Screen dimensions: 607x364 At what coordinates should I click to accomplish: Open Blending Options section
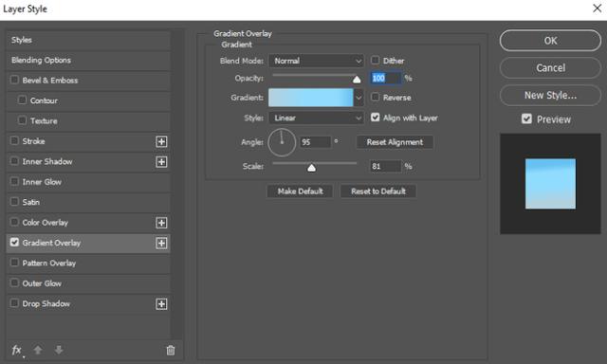click(88, 61)
